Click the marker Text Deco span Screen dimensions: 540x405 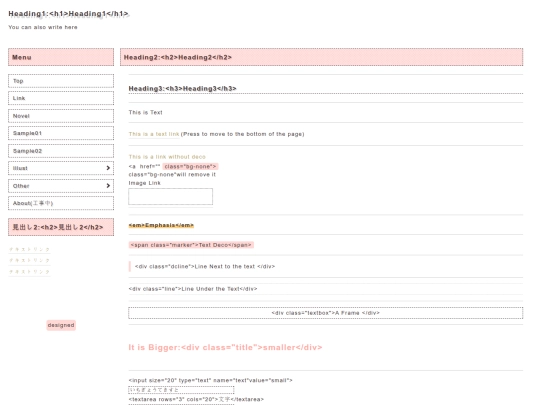(191, 245)
